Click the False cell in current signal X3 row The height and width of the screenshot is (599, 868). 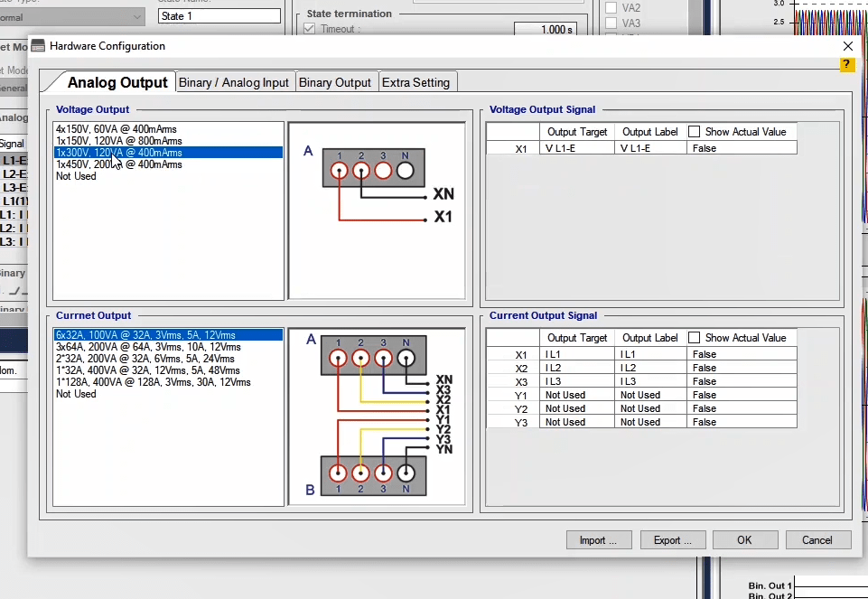click(x=742, y=381)
